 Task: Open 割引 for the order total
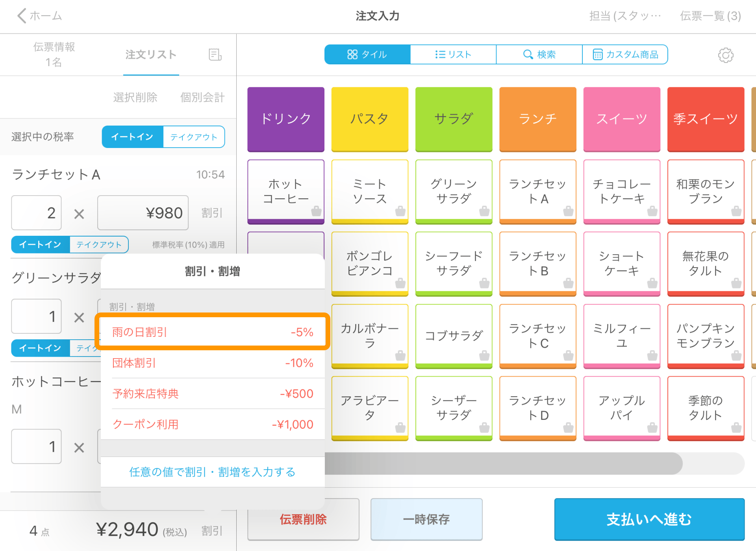coord(212,531)
